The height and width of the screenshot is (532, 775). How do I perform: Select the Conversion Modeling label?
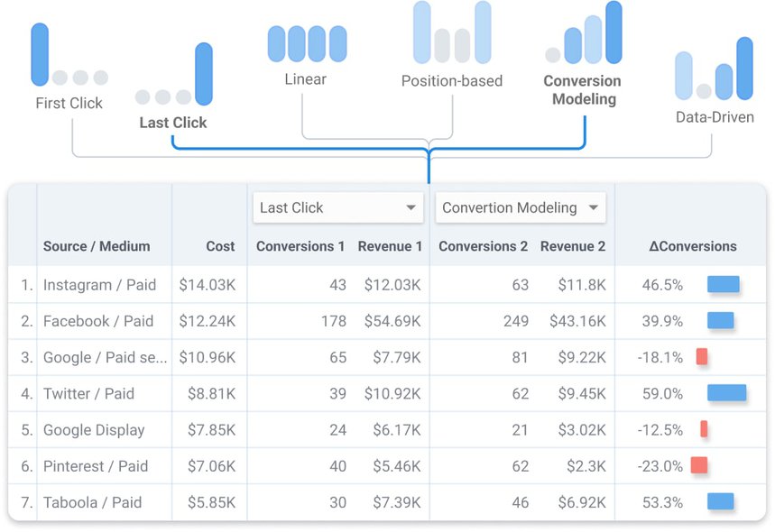coord(583,90)
